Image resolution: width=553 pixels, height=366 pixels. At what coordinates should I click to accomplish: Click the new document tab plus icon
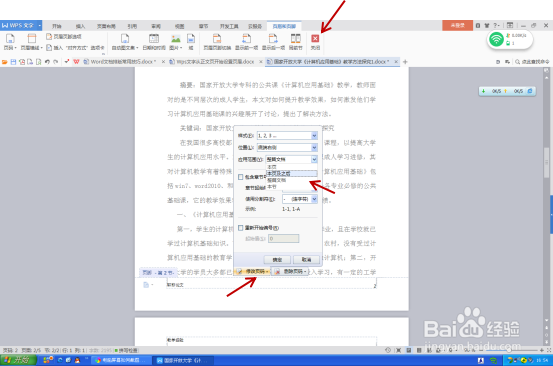(x=405, y=62)
